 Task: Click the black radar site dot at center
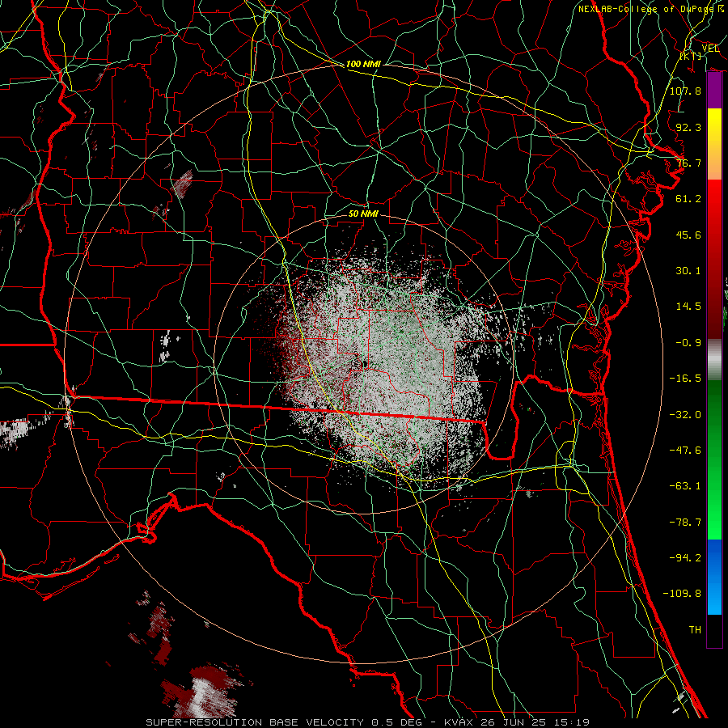point(365,365)
